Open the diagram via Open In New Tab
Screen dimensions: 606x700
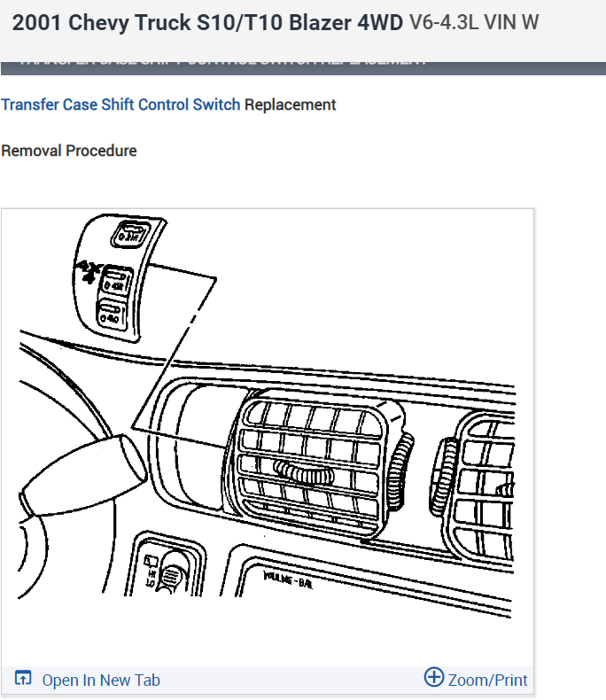[x=101, y=681]
